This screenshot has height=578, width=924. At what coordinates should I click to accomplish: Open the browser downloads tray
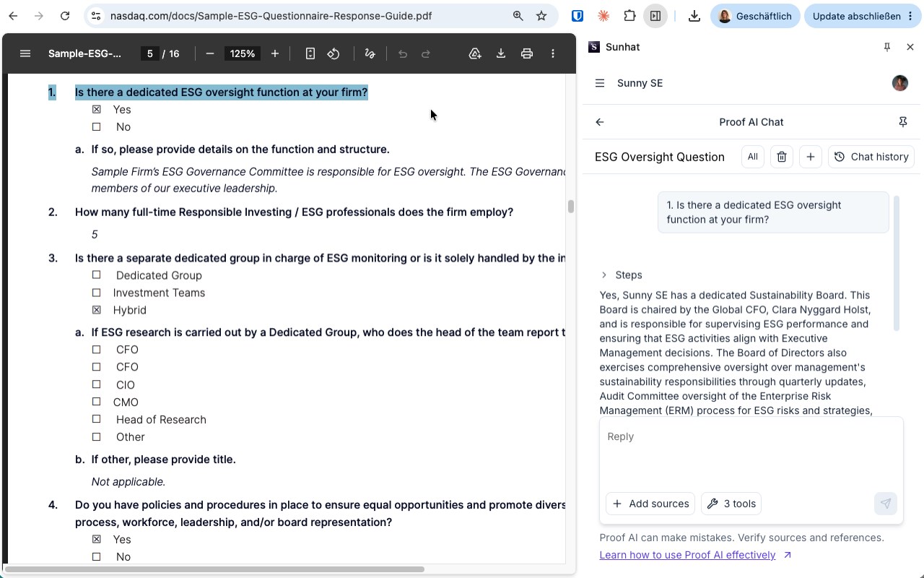(694, 16)
